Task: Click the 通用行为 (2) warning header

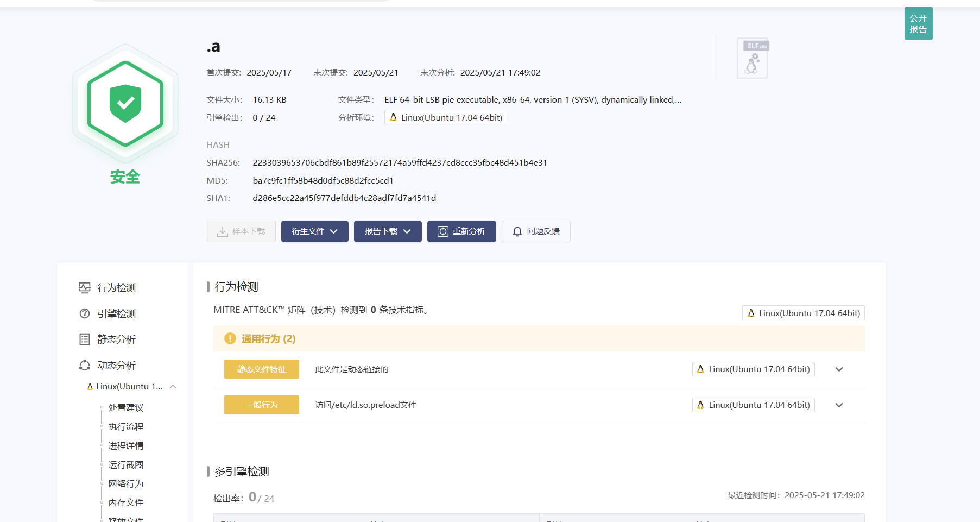Action: (268, 339)
